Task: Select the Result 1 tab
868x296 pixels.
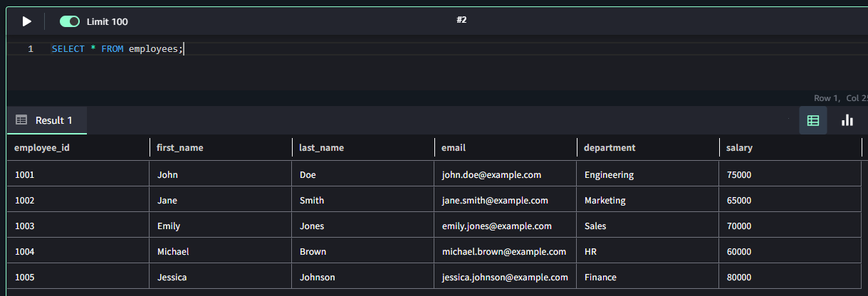Action: point(53,120)
